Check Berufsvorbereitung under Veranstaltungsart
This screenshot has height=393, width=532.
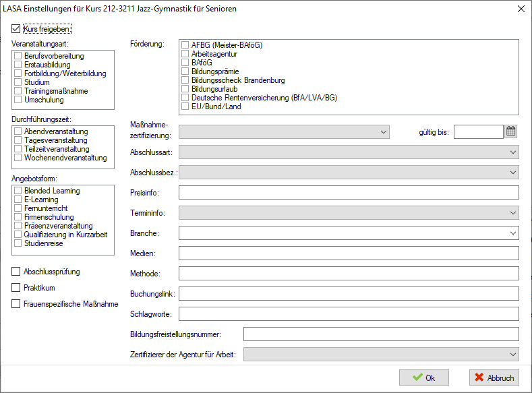18,55
